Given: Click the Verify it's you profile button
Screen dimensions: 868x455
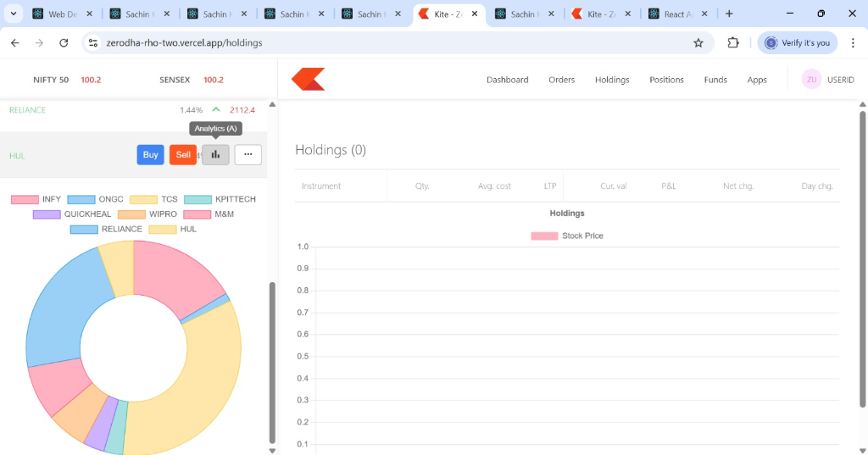Looking at the screenshot, I should [797, 42].
